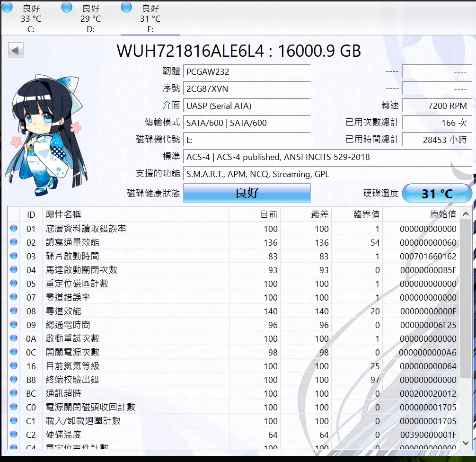Click the 原始值 column header
The height and width of the screenshot is (462, 476).
click(442, 214)
